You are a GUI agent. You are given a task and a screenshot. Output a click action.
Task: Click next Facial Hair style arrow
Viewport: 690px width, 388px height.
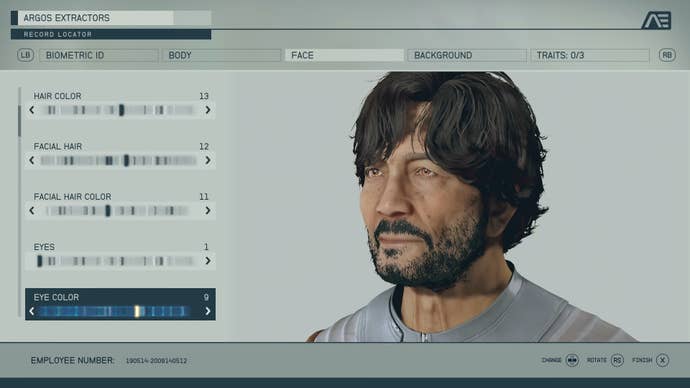click(208, 161)
